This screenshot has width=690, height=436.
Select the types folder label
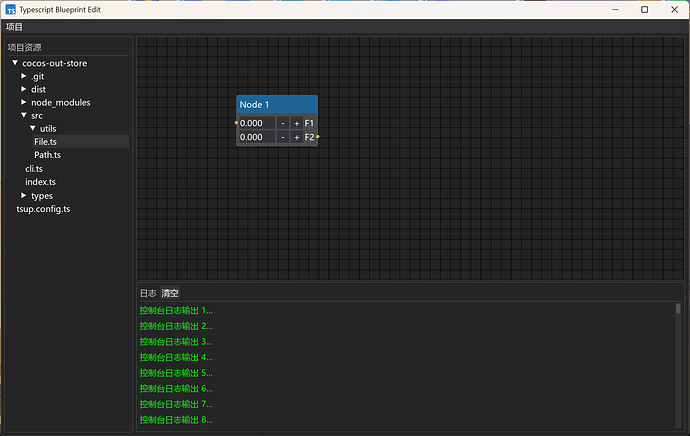42,196
